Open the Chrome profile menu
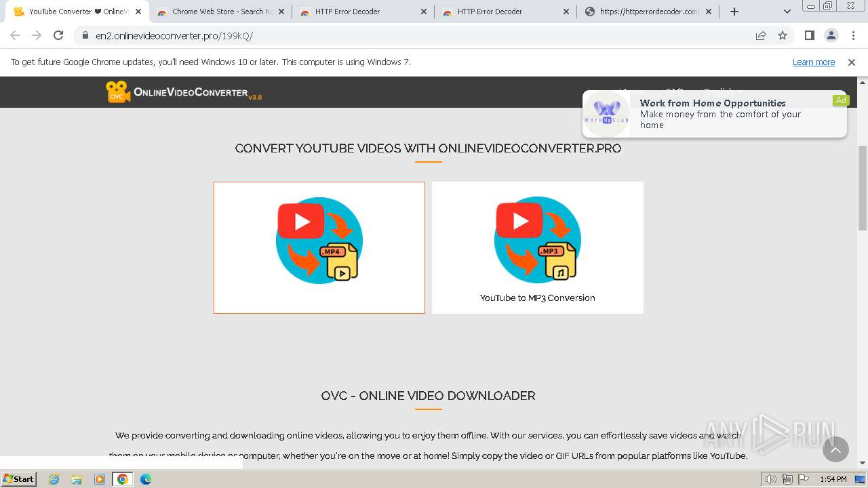868x488 pixels. point(831,35)
